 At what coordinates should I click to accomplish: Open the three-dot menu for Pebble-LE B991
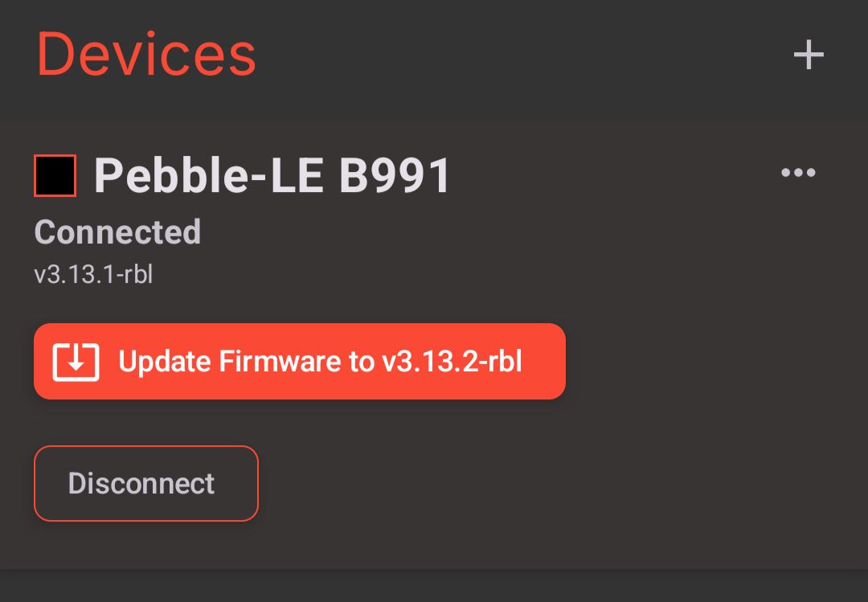pos(798,173)
